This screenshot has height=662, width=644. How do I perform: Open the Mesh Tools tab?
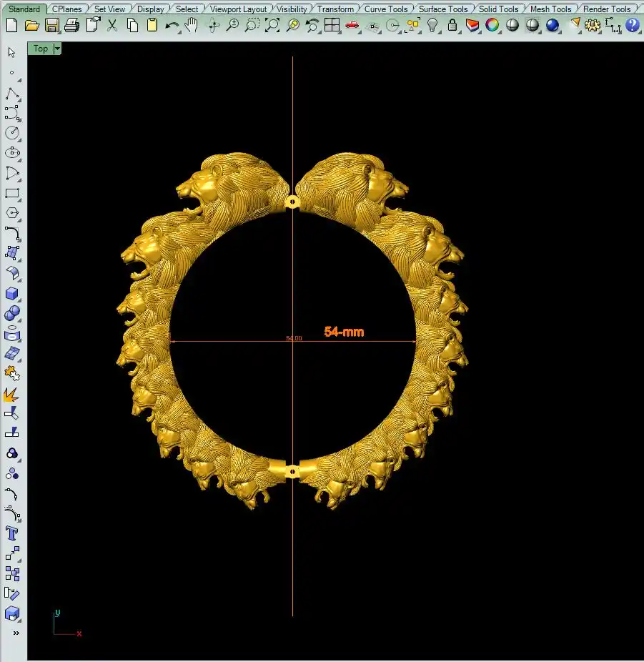(x=550, y=9)
